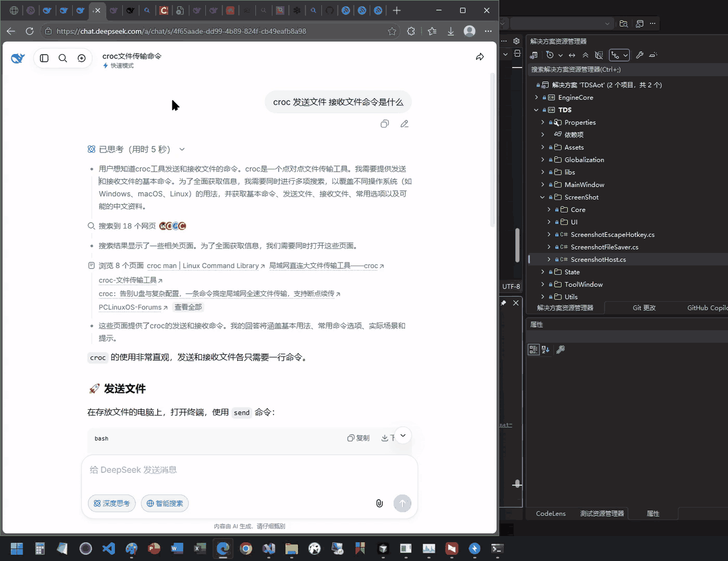Expand the EngineCore project node
The height and width of the screenshot is (561, 728).
click(x=536, y=97)
